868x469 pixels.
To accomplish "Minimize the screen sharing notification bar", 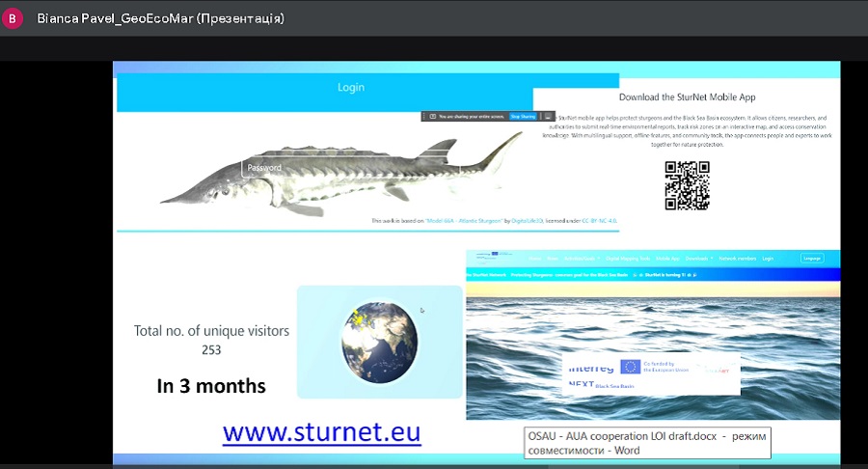I will pos(548,117).
